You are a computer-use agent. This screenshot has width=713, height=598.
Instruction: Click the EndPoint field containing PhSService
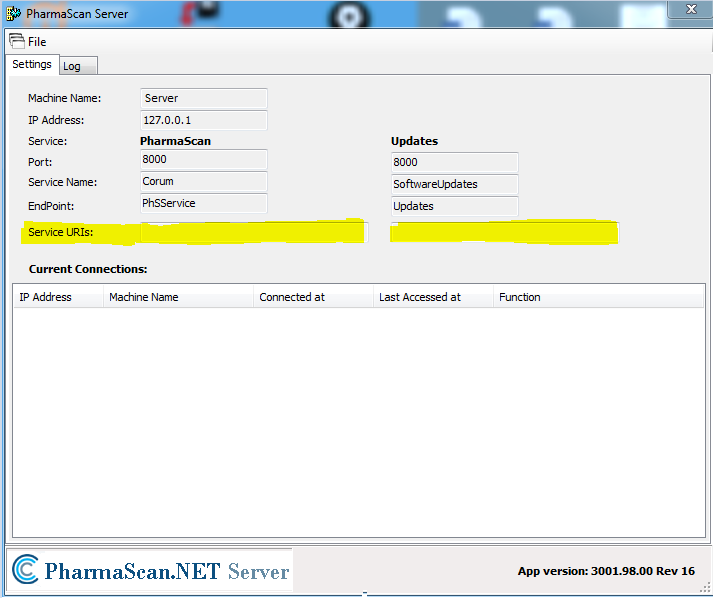coord(204,203)
